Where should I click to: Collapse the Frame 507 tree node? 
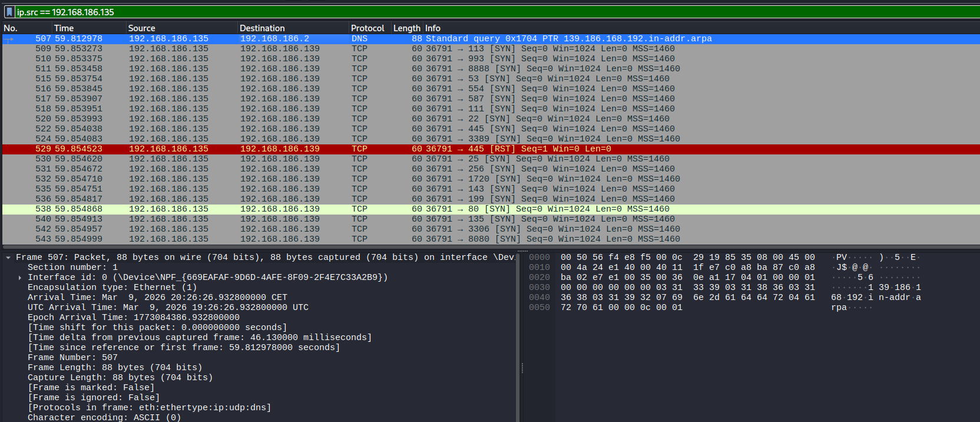pos(8,258)
